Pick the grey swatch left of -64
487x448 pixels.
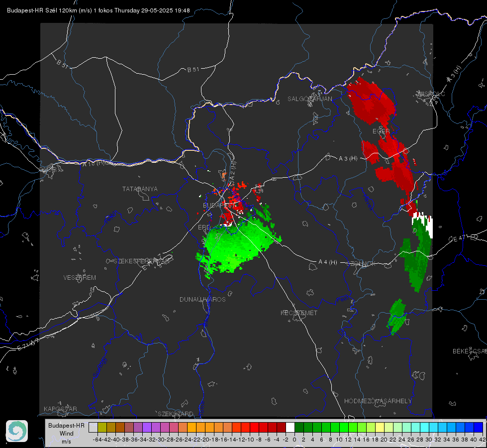tap(93, 427)
